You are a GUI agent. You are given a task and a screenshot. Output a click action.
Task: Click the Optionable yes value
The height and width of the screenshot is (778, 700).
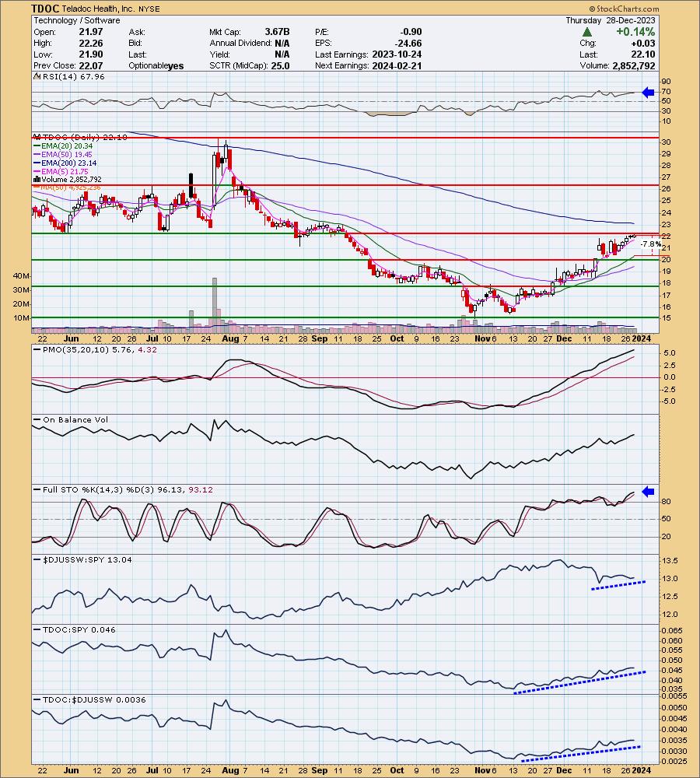click(x=176, y=66)
